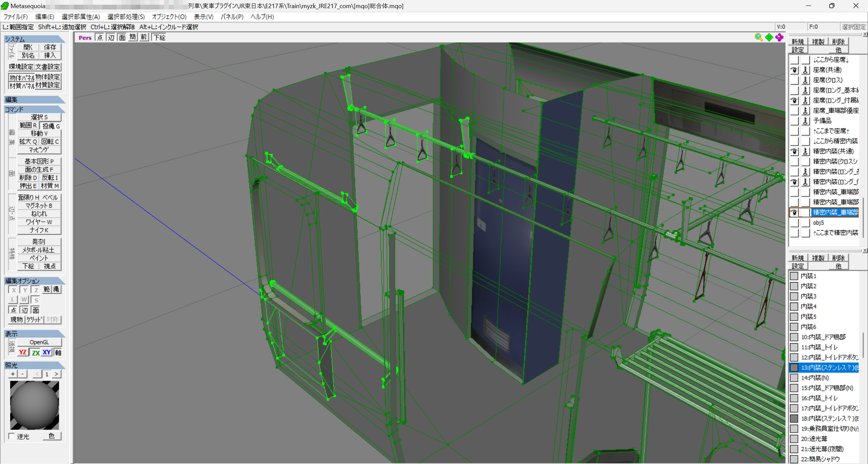868x464 pixels.
Task: Select the YZ view axis button
Action: 23,352
